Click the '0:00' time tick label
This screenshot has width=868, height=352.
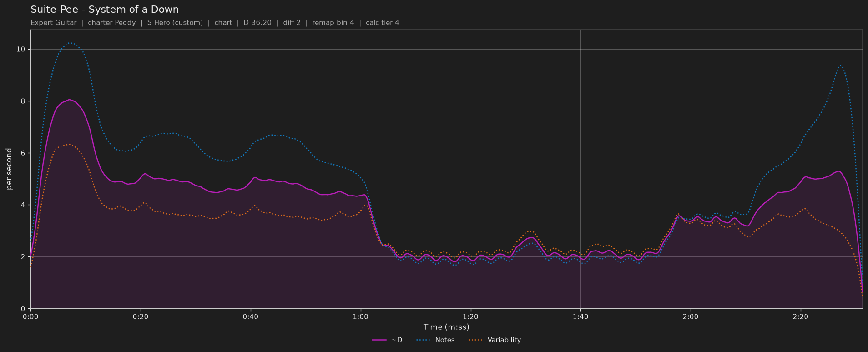[x=30, y=317]
